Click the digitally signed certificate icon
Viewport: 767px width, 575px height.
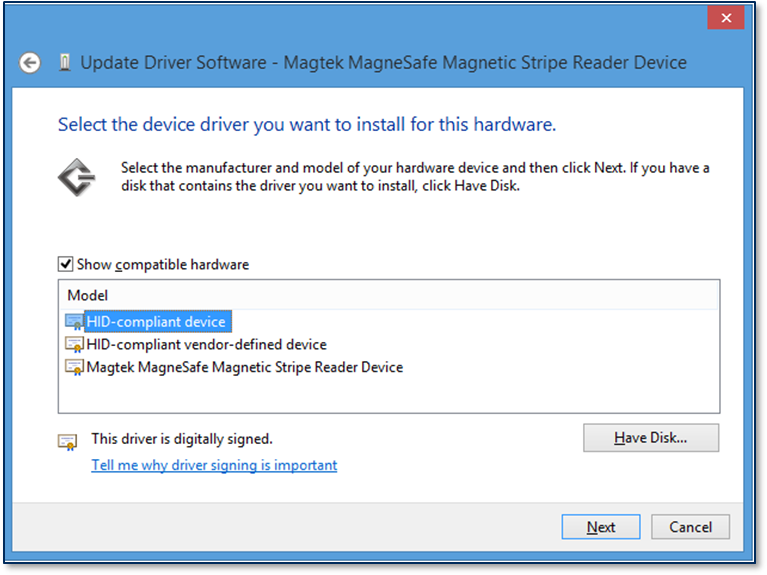coord(68,442)
